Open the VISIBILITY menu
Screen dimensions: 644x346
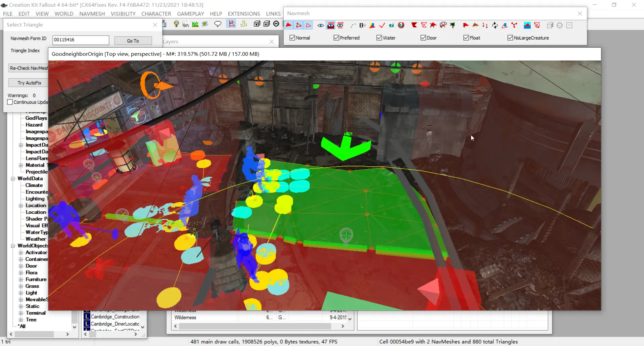click(x=123, y=14)
